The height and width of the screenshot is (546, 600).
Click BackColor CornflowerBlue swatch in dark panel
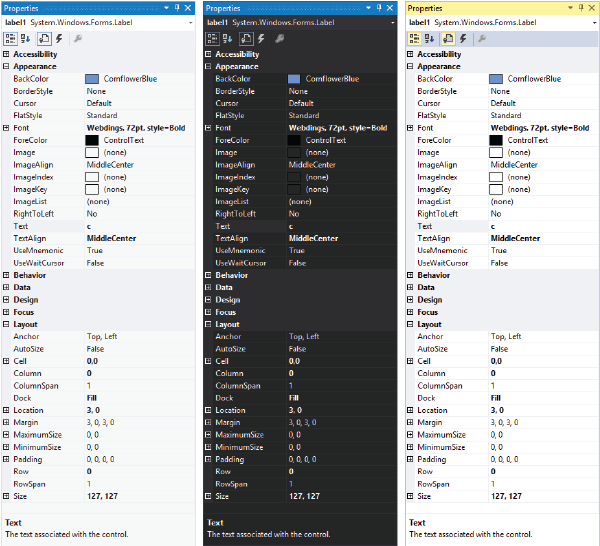pos(294,79)
